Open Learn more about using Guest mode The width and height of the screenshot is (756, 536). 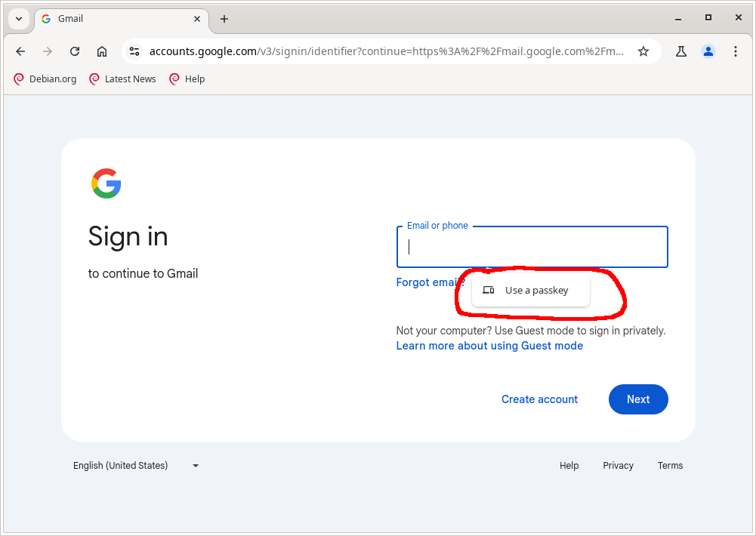tap(489, 346)
